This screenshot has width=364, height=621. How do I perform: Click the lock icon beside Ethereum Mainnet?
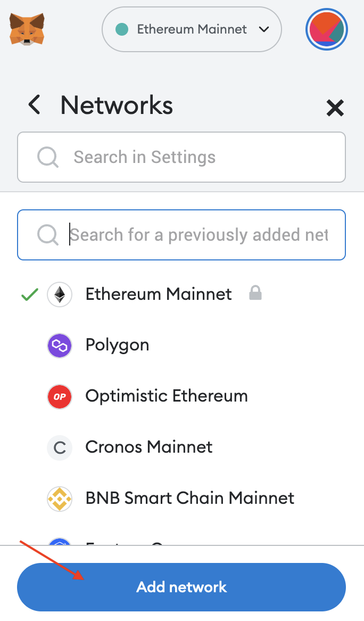coord(255,293)
